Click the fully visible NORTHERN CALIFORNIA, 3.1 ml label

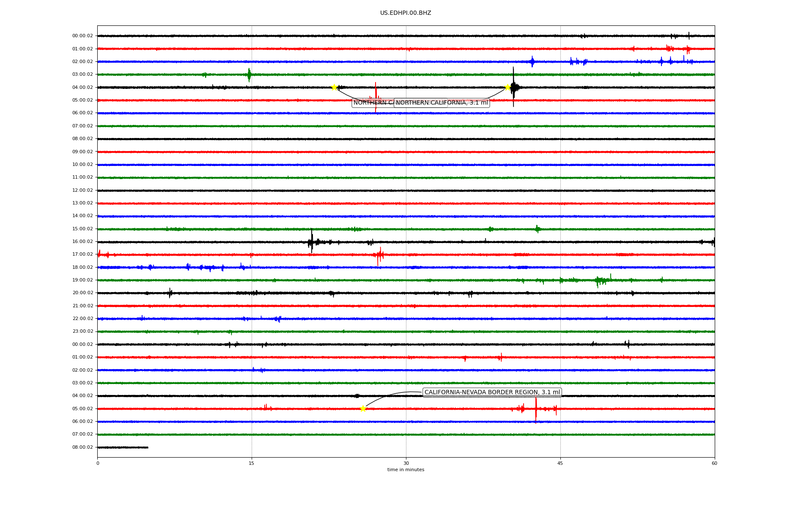point(442,103)
